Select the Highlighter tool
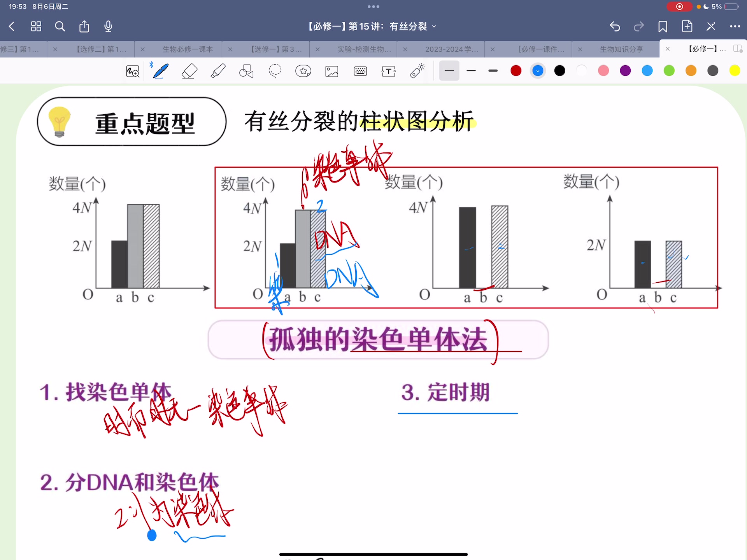 click(218, 71)
